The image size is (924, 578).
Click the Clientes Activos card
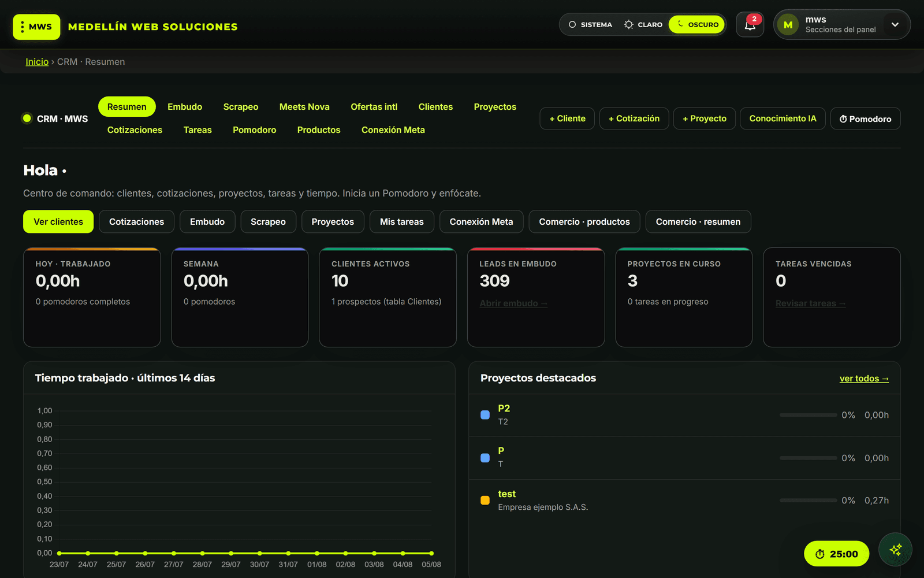[x=388, y=297]
